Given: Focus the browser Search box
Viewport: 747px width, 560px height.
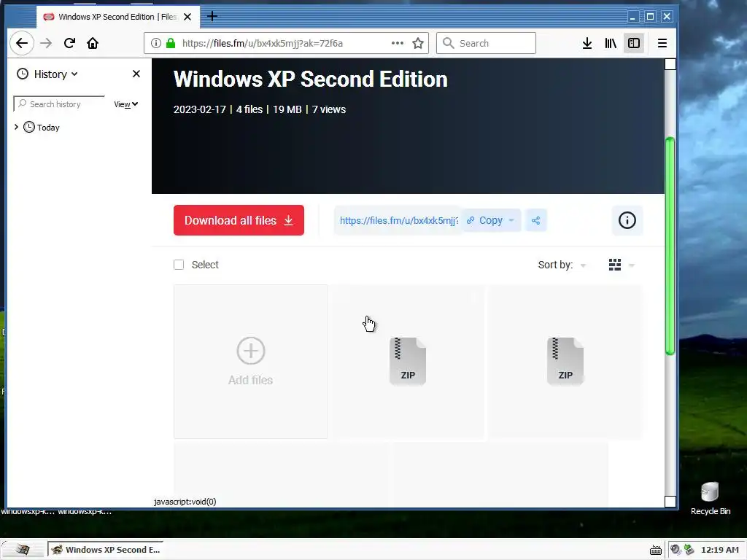Looking at the screenshot, I should click(486, 43).
